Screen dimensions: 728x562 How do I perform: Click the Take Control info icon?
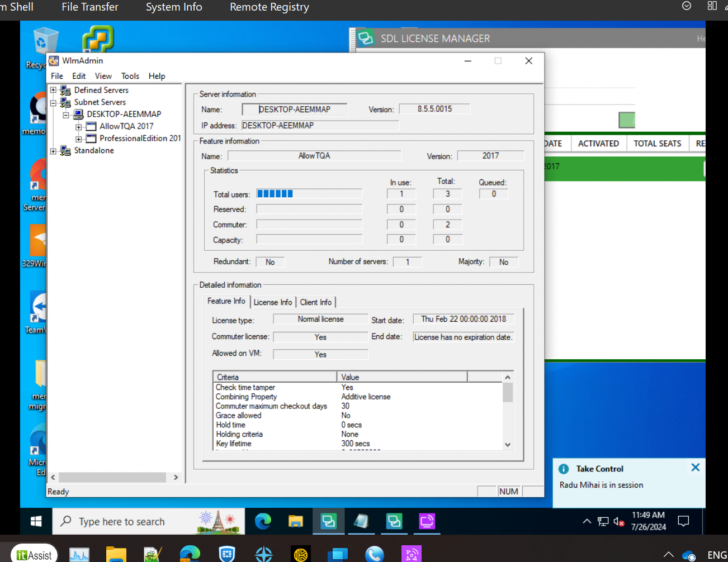(564, 469)
